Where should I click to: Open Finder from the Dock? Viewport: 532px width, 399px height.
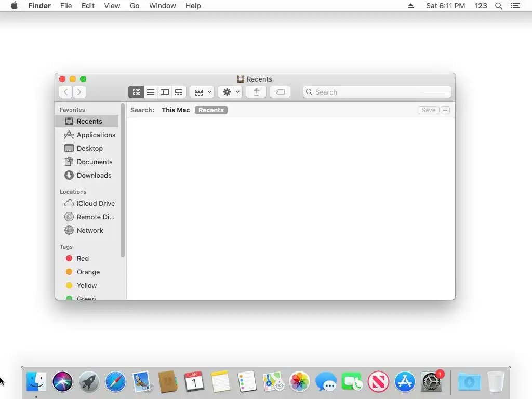[36, 382]
